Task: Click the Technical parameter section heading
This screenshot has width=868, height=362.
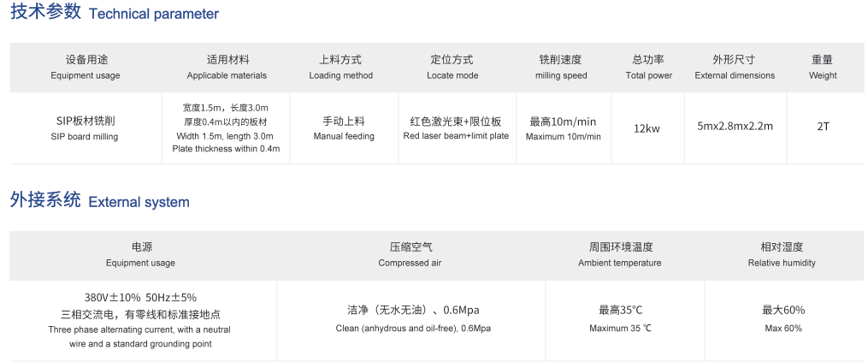Action: [115, 13]
